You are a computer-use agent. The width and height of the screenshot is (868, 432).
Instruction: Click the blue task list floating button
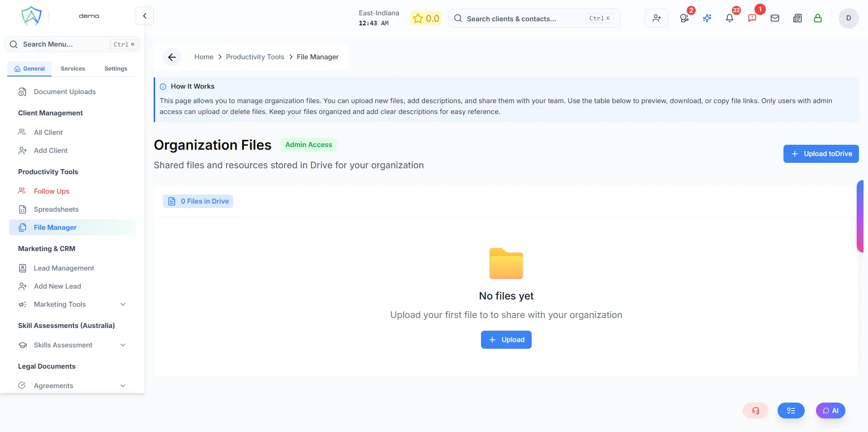(x=791, y=411)
